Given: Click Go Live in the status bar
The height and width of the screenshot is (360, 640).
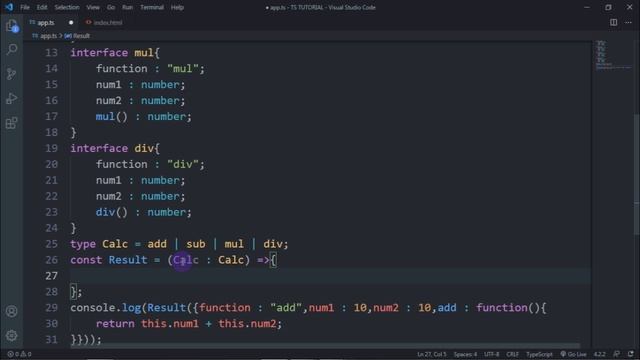Looking at the screenshot, I should click(573, 354).
